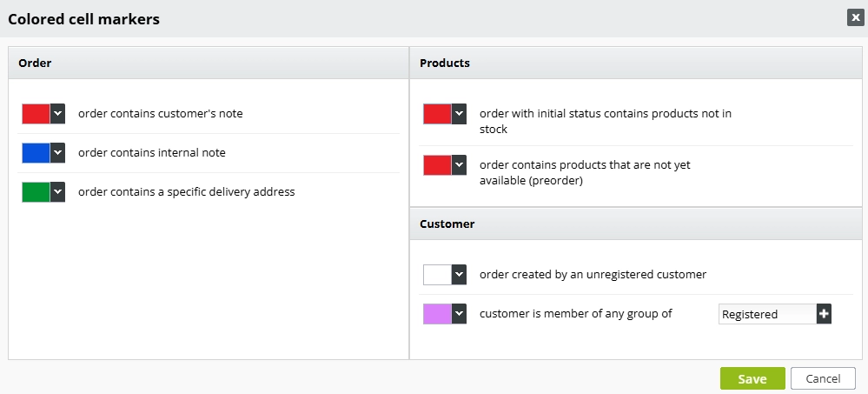Image resolution: width=868 pixels, height=394 pixels.
Task: Select purple swatch for customer group membership
Action: click(437, 313)
